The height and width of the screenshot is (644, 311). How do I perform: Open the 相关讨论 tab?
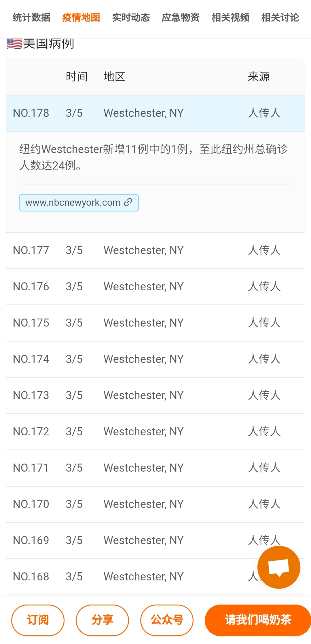click(280, 18)
